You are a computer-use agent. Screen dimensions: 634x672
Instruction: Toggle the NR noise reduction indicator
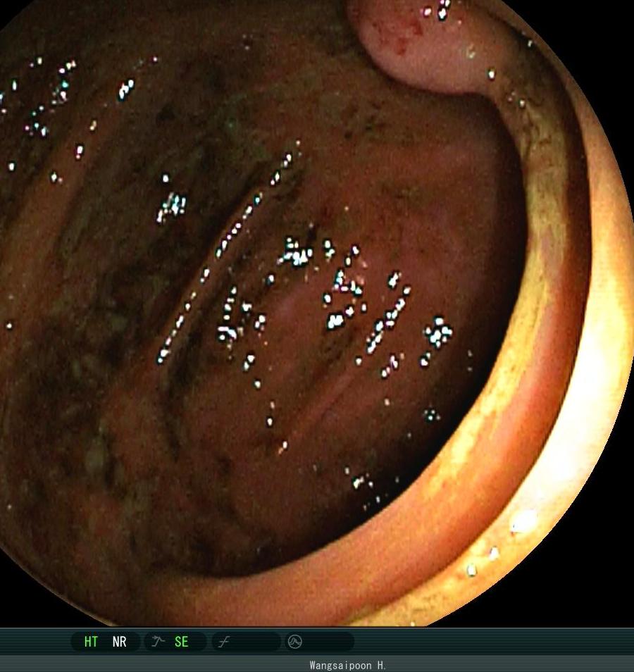pos(119,642)
